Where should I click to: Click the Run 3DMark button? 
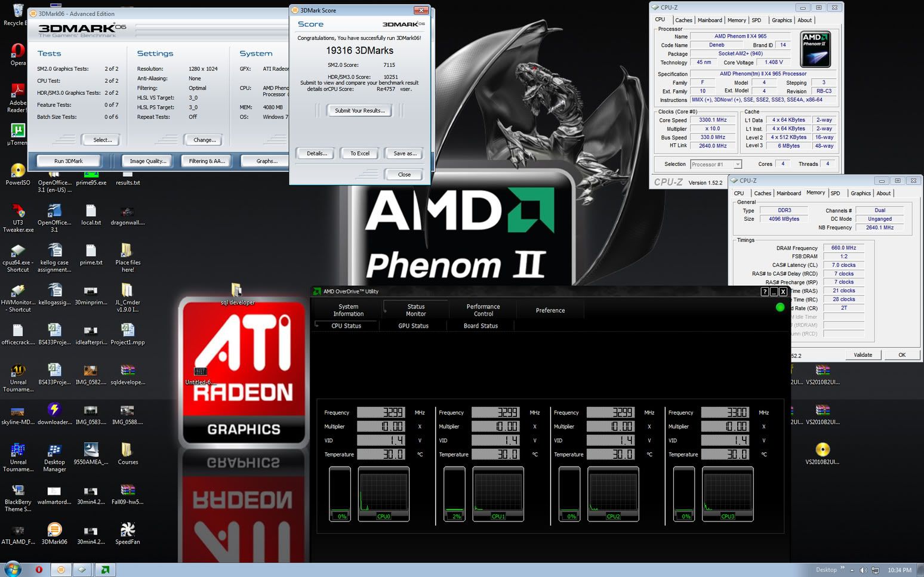[x=69, y=161]
